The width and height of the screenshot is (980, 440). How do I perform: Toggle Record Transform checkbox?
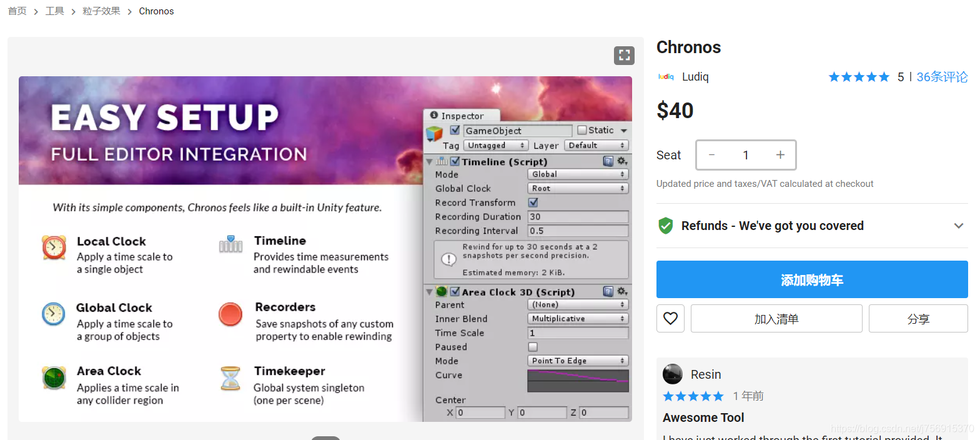click(533, 202)
